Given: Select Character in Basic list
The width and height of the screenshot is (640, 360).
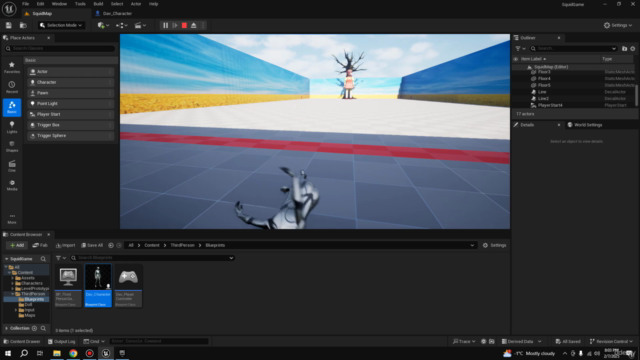Looking at the screenshot, I should point(71,82).
